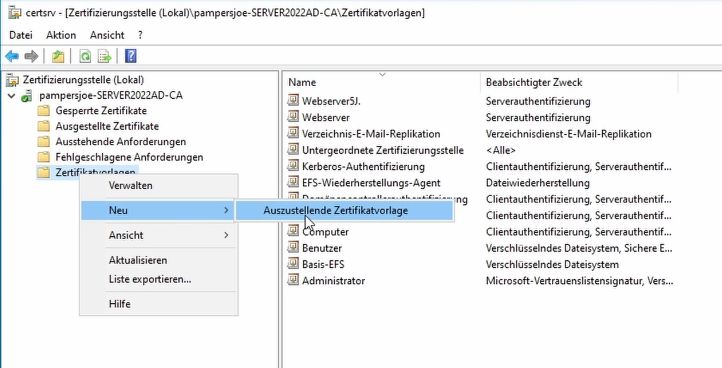Select the Computer template name
722x368 pixels.
[325, 232]
